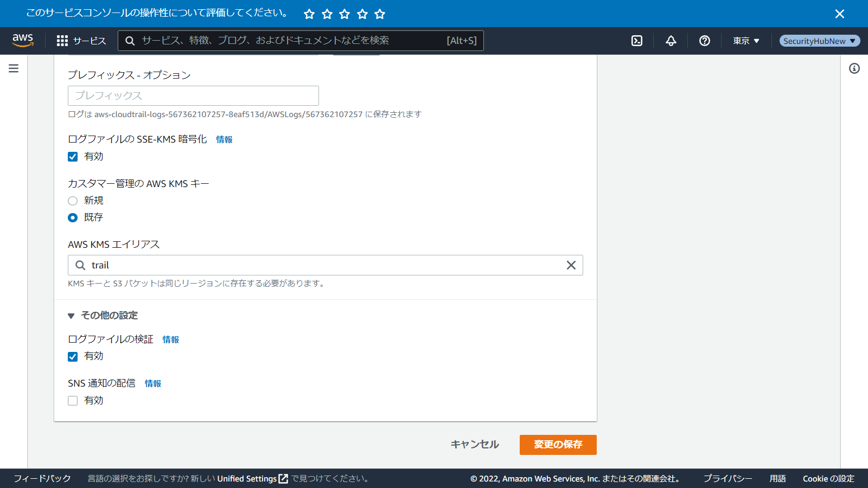Click the キャンセル button
868x488 pixels.
475,445
